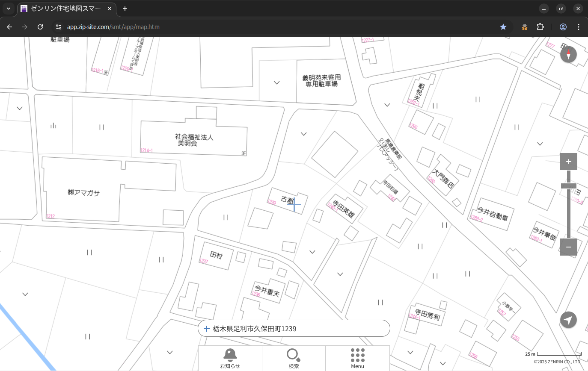Open お知らせ notifications bell
Screen dimensions: 588x371
[230, 358]
